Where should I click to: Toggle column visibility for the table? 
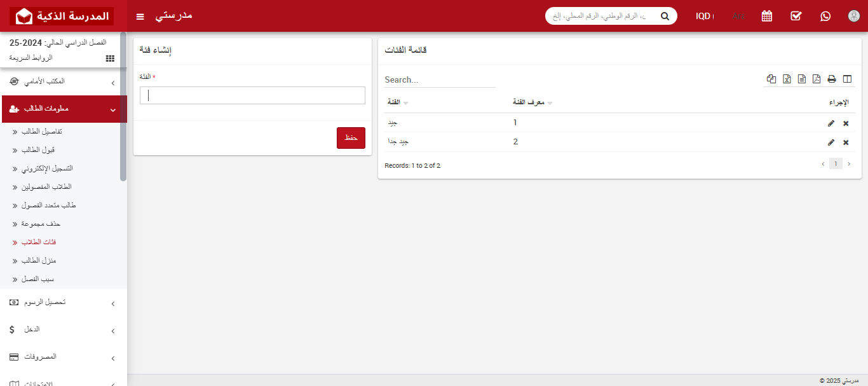(x=846, y=79)
